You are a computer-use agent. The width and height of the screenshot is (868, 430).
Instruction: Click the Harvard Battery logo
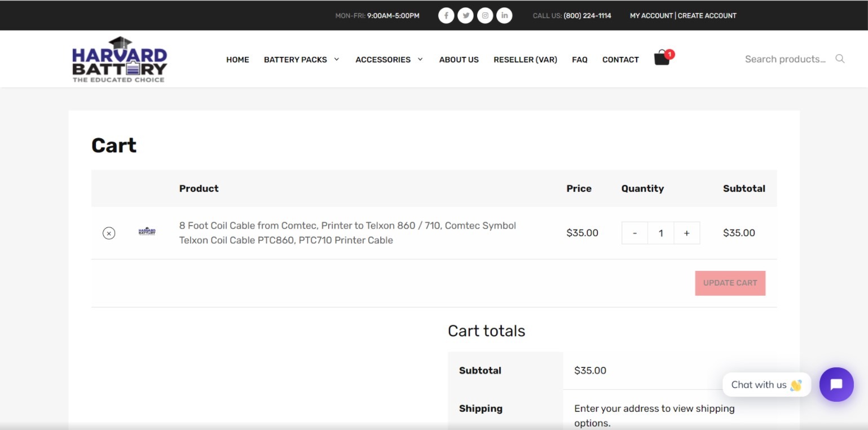120,59
